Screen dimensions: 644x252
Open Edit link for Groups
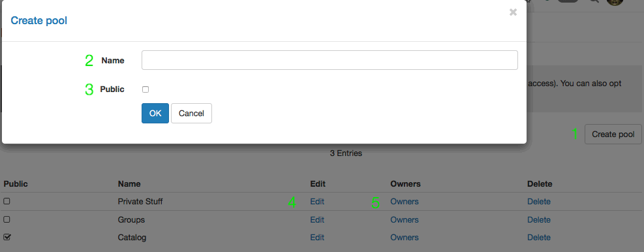pyautogui.click(x=317, y=219)
